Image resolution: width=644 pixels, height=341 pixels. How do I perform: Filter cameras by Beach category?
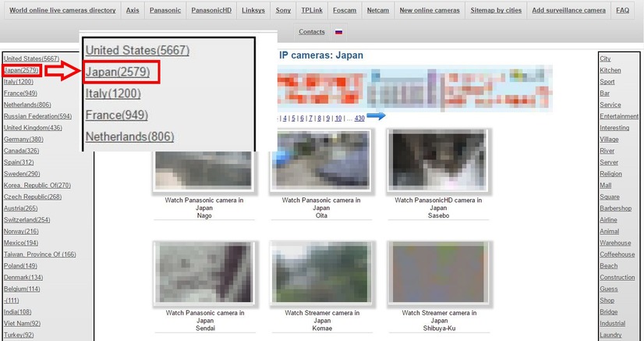pos(608,266)
